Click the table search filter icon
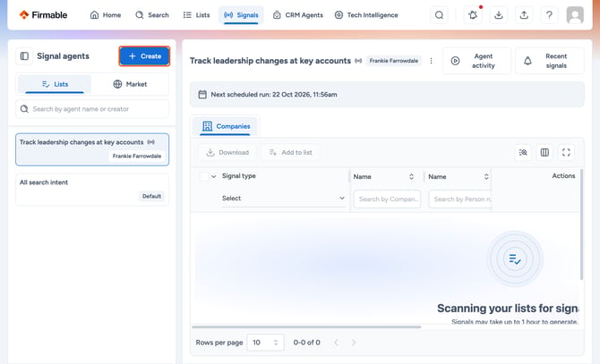 click(523, 152)
